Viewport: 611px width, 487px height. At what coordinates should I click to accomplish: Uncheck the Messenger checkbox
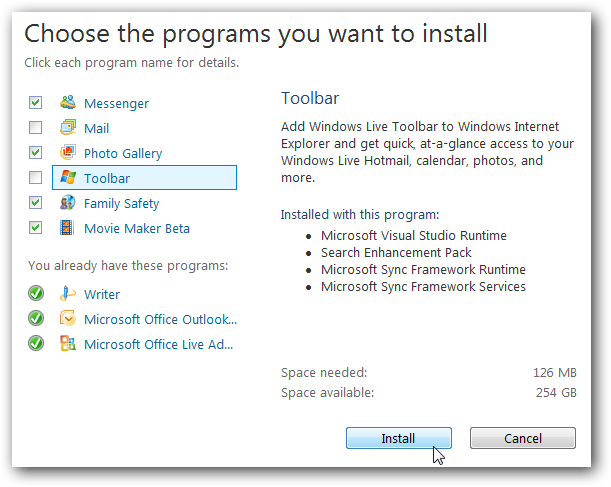[x=36, y=103]
